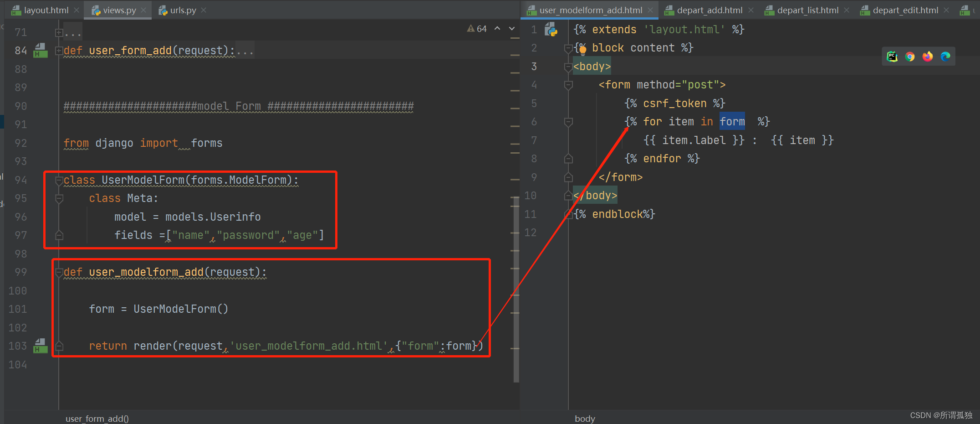Click the 'endblock' tag on line 11
The width and height of the screenshot is (980, 424).
pos(618,214)
